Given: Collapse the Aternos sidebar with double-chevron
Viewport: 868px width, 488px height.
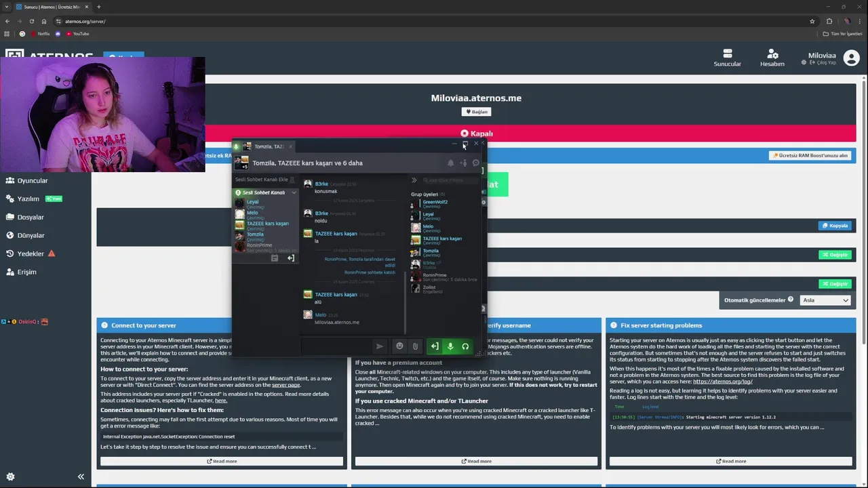Looking at the screenshot, I should coord(81,476).
